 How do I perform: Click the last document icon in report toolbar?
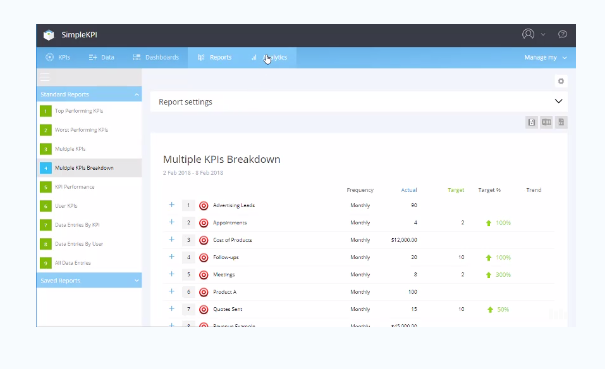click(561, 122)
